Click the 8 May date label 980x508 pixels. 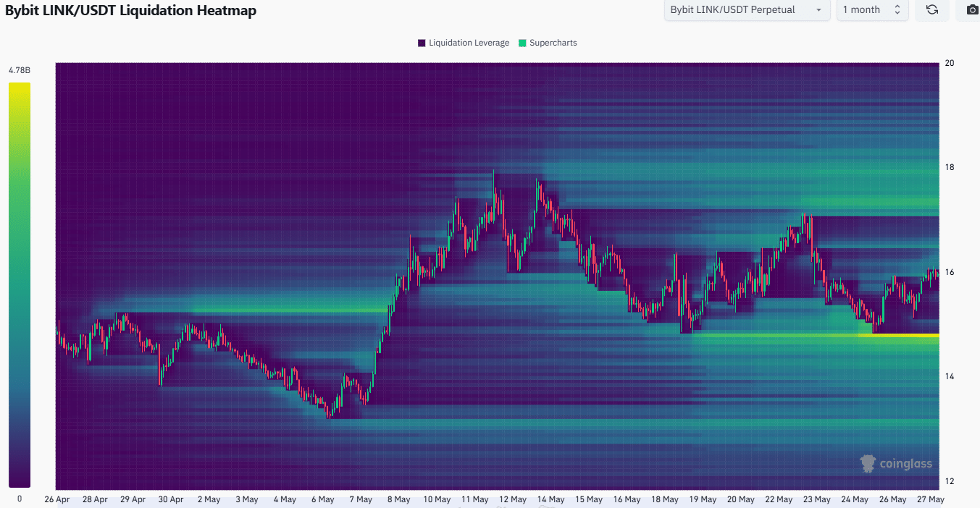398,499
